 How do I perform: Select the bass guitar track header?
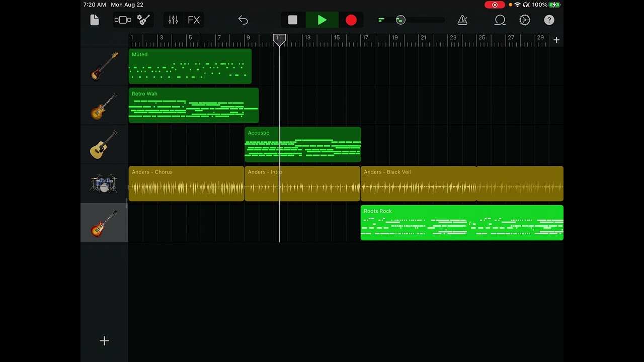click(x=104, y=66)
